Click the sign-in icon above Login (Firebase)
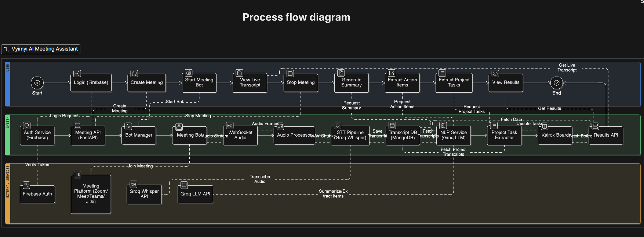644x237 pixels. point(77,74)
